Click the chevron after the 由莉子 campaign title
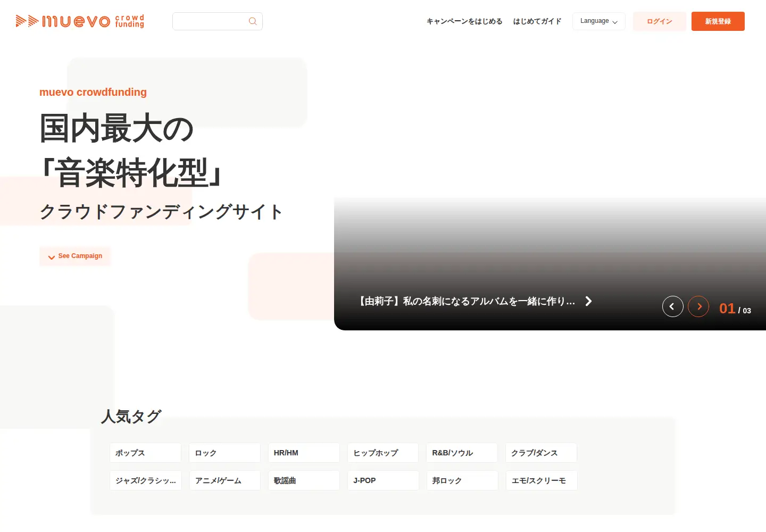This screenshot has width=766, height=532. coord(588,301)
